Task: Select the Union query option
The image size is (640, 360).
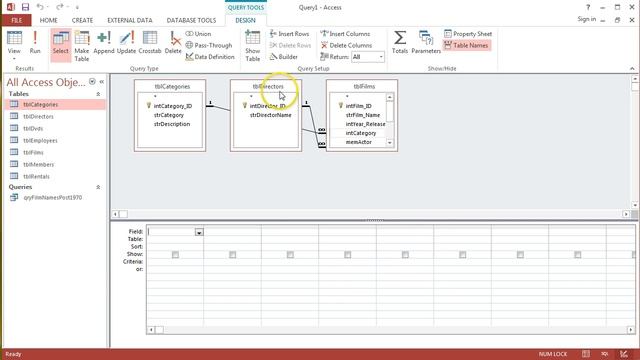Action: pyautogui.click(x=198, y=34)
